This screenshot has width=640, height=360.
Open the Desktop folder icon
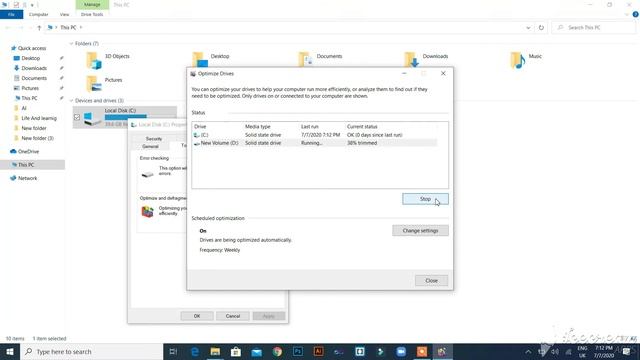coord(200,60)
